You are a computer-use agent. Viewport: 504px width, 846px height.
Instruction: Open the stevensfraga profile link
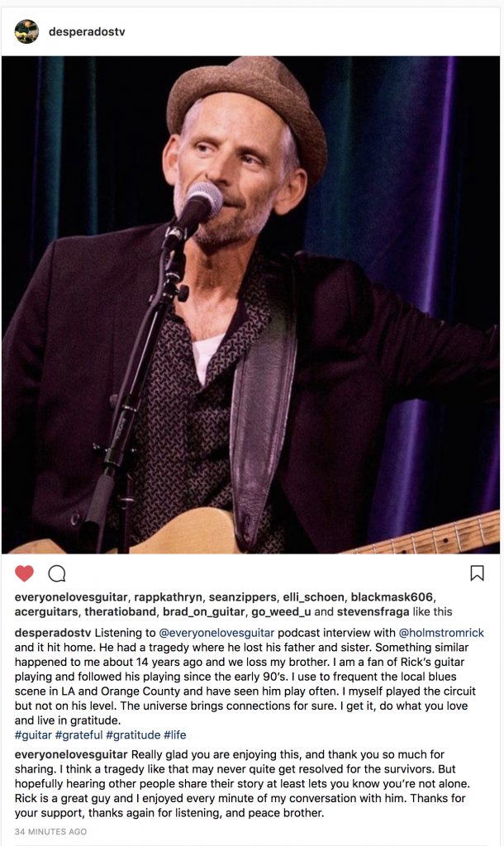373,612
